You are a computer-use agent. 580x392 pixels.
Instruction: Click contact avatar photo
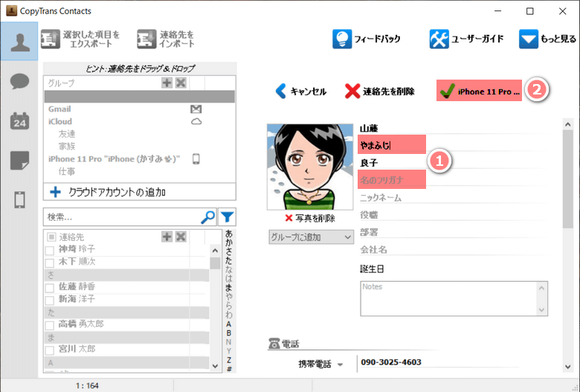click(x=310, y=167)
